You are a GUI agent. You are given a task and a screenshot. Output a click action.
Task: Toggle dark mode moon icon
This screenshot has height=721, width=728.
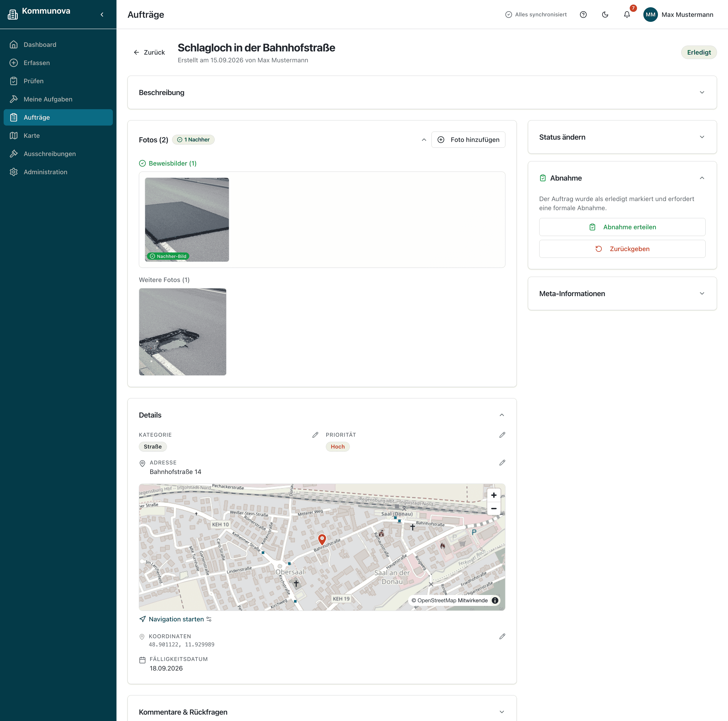(605, 15)
